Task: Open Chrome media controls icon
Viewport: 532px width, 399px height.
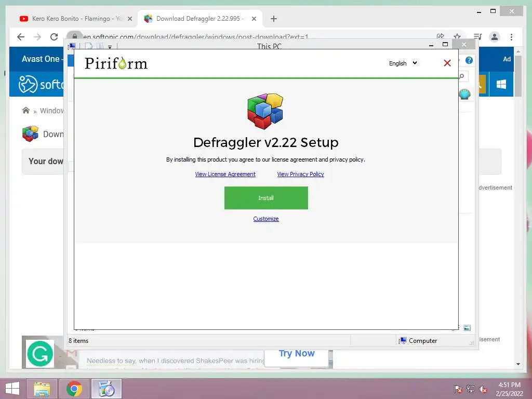Action: coord(478,37)
